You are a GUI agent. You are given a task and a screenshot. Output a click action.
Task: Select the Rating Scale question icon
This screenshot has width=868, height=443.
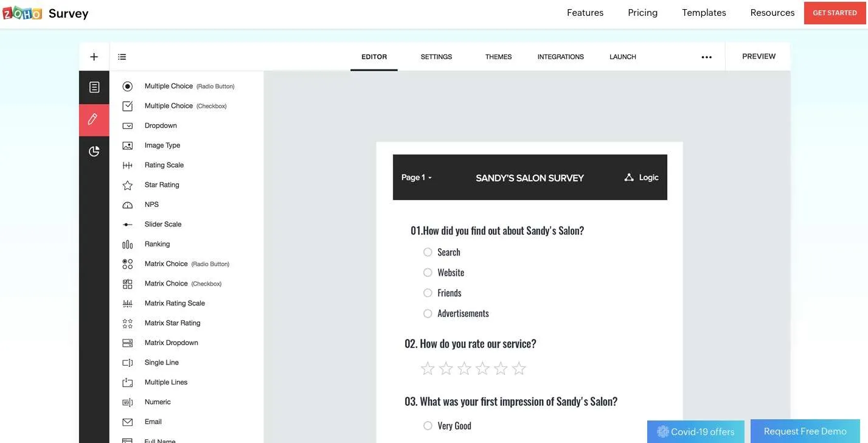tap(128, 166)
